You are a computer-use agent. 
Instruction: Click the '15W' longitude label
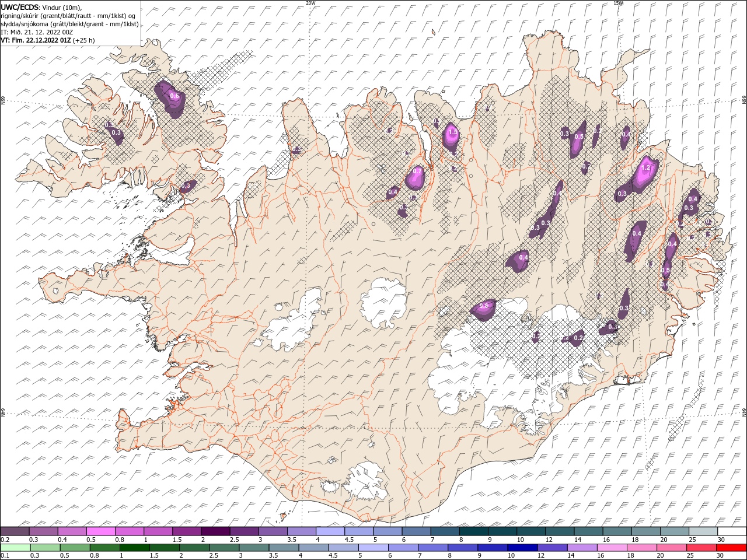point(618,3)
